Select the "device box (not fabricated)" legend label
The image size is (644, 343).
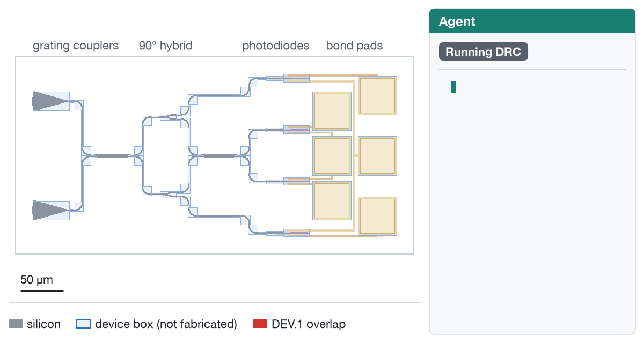[166, 324]
